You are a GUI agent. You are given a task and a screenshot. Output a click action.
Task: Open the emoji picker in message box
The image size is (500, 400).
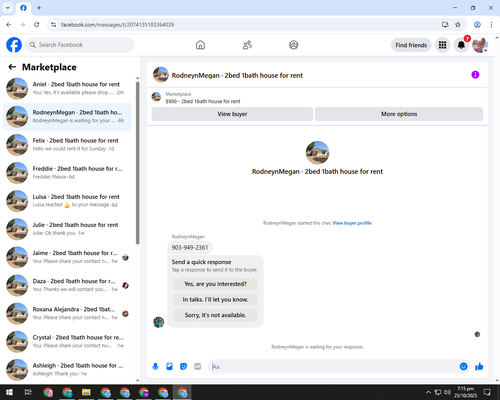[x=463, y=367]
